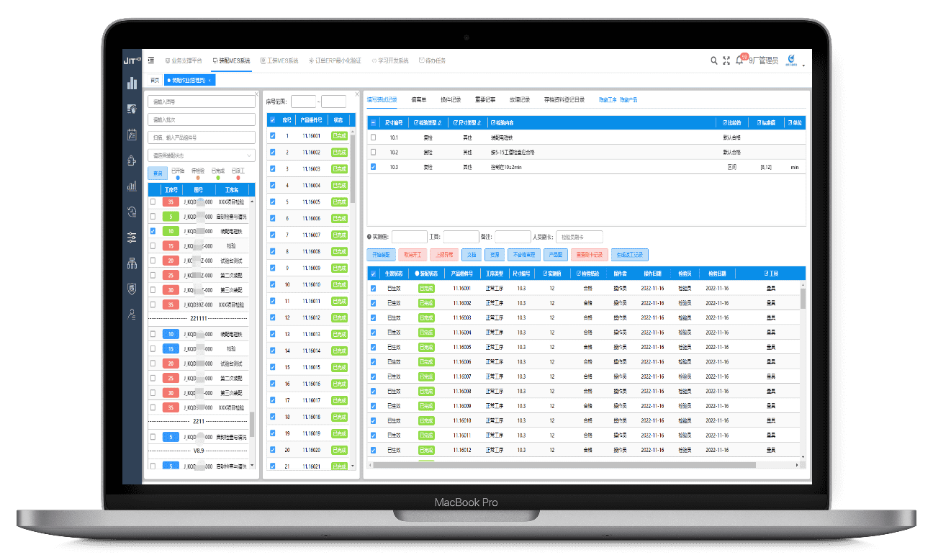
Task: Uncheck process 10 装配电磁铁 row checkbox
Action: tap(153, 231)
